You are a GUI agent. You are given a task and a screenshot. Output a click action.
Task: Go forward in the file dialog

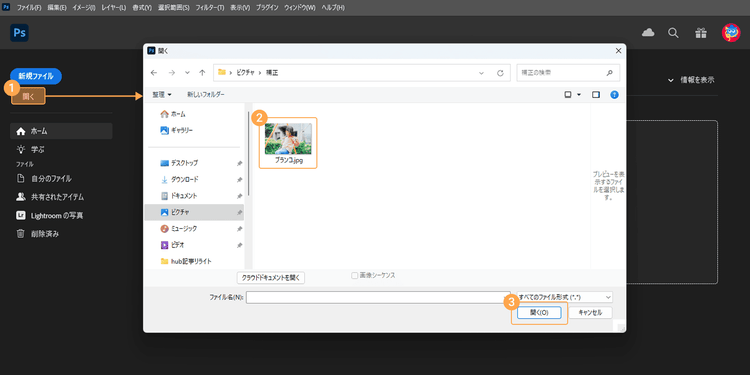click(171, 73)
